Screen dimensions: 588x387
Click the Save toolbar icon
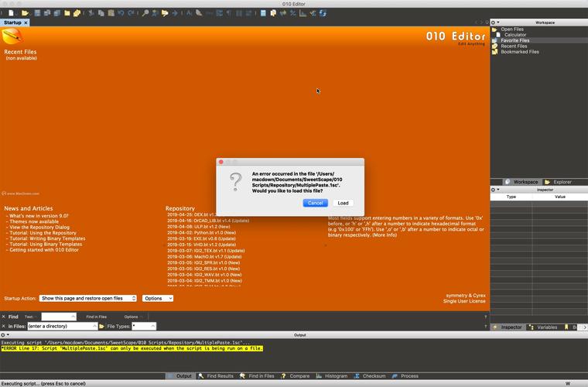(x=37, y=13)
